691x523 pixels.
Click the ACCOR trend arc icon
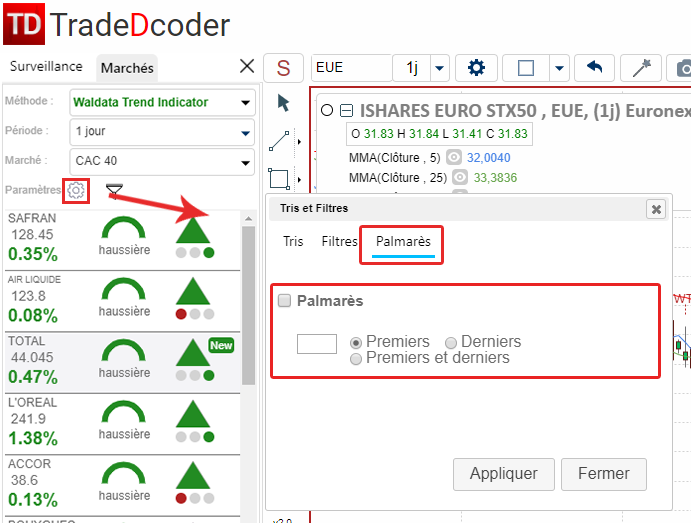pyautogui.click(x=123, y=474)
